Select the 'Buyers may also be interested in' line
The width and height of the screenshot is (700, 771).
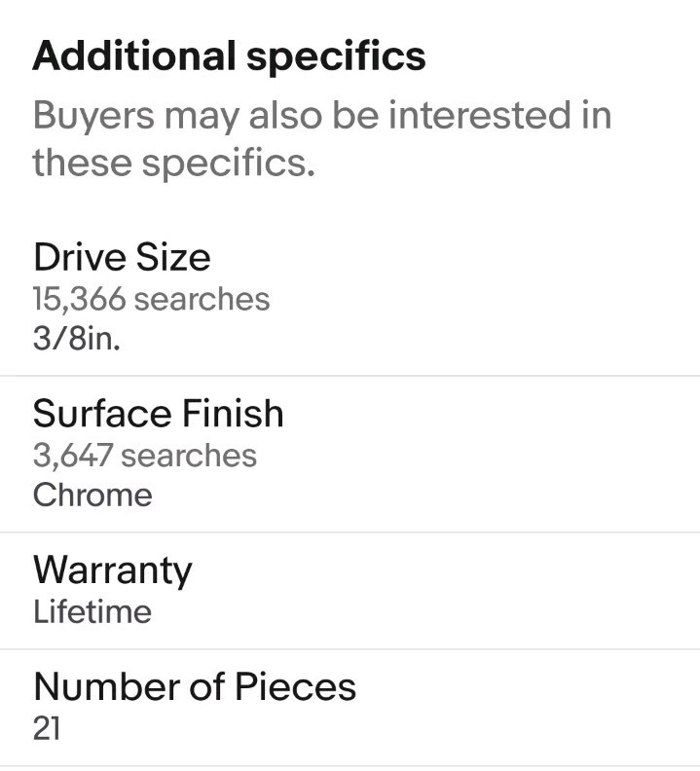[322, 116]
